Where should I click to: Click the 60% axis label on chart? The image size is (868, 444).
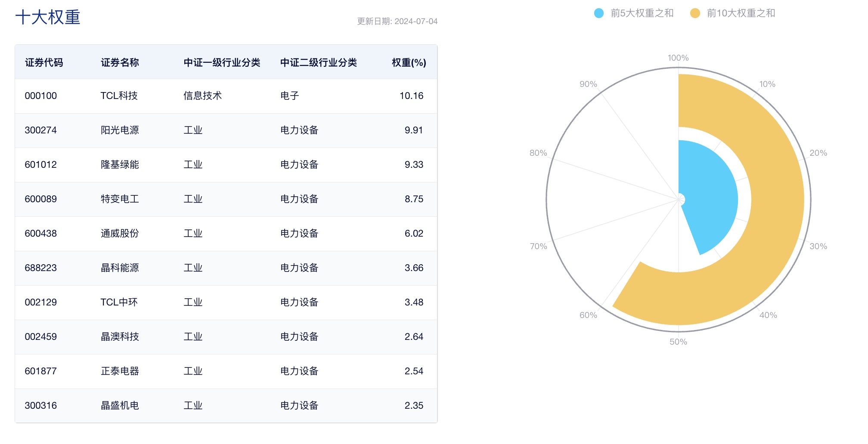click(588, 315)
